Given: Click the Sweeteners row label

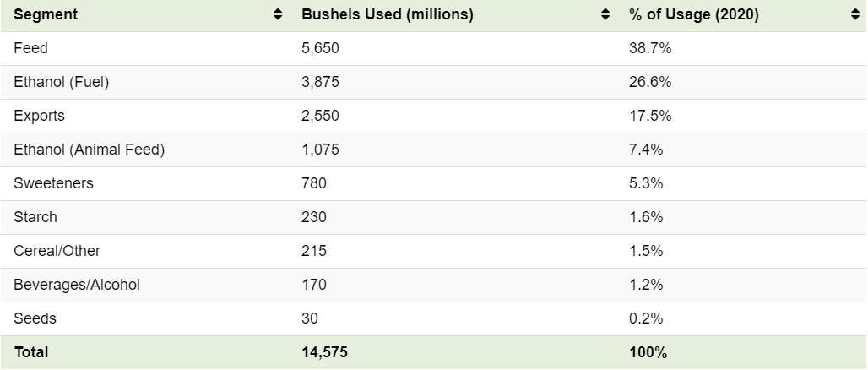Looking at the screenshot, I should tap(54, 183).
